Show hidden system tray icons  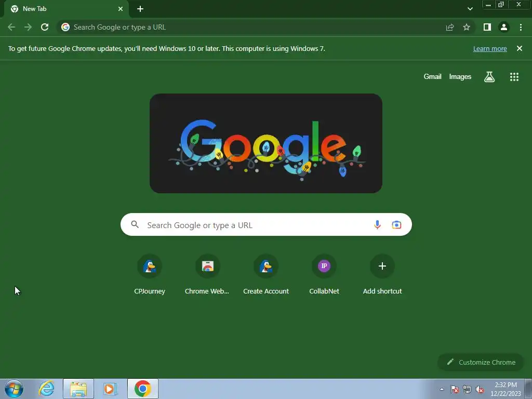point(442,389)
